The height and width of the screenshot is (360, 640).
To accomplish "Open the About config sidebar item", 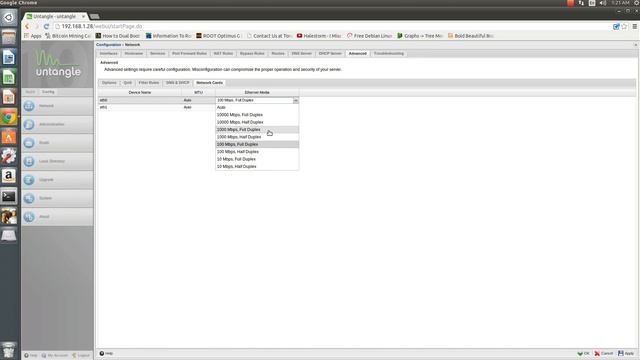I will [x=58, y=217].
